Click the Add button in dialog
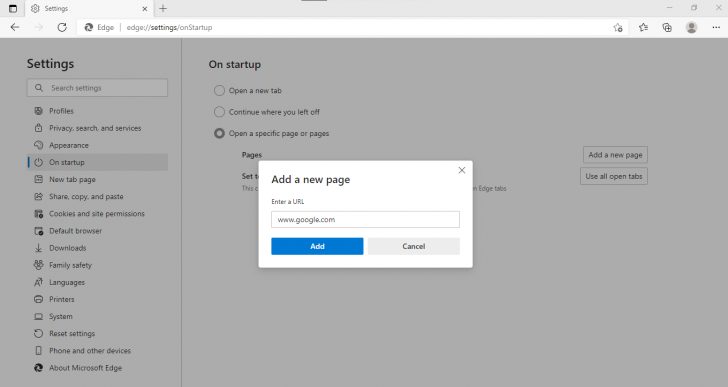 (x=317, y=246)
